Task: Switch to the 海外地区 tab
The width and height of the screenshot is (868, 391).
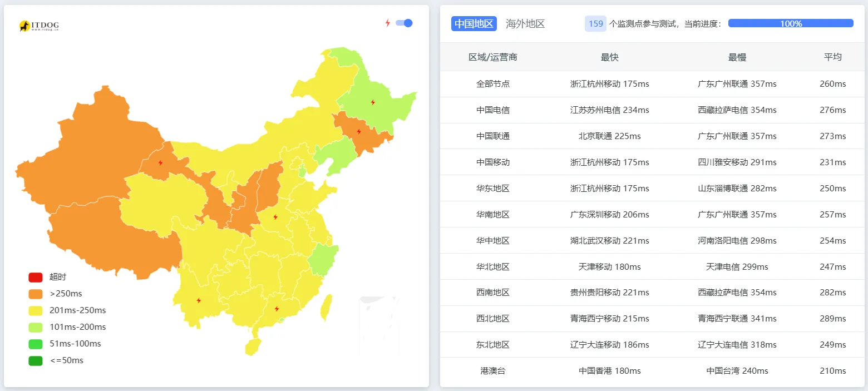Action: (525, 24)
